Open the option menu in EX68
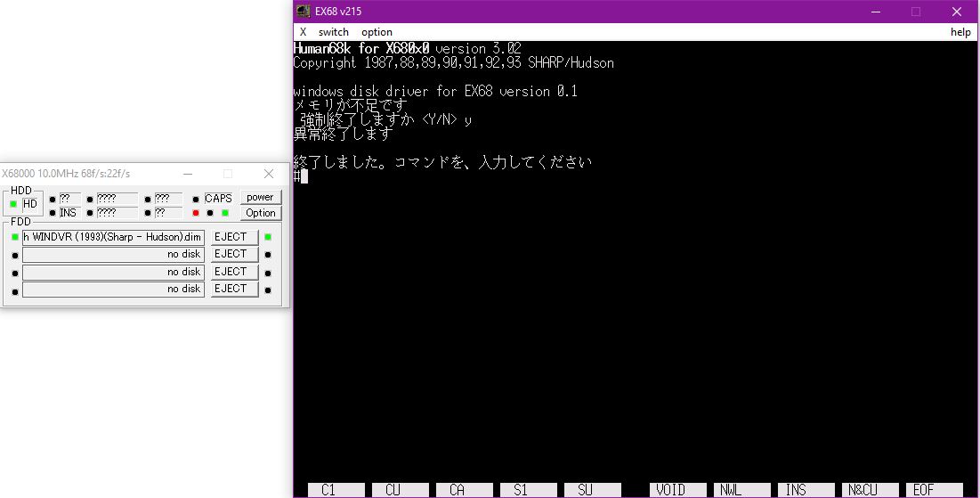980x498 pixels. tap(377, 32)
